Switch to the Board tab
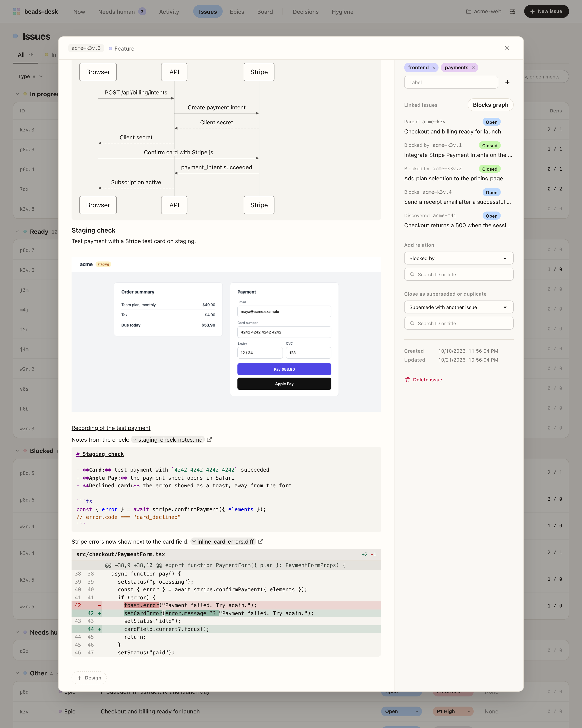 point(265,12)
